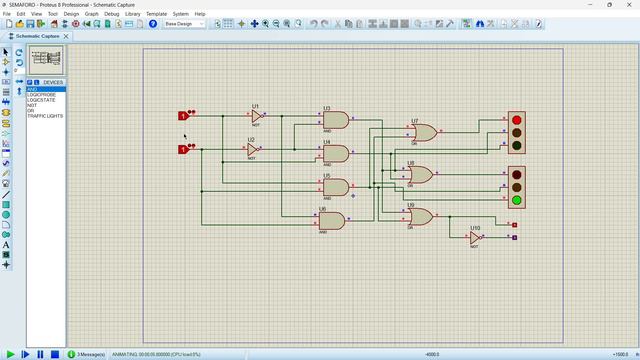The width and height of the screenshot is (640, 360).
Task: Open the Graph menu
Action: [x=91, y=14]
